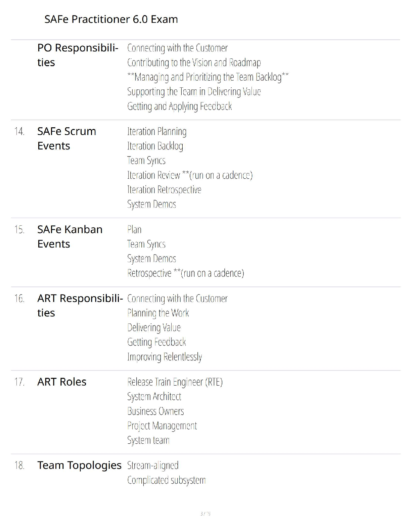
Task: Click the 'SAFe Kanban Events' term
Action: [70, 236]
